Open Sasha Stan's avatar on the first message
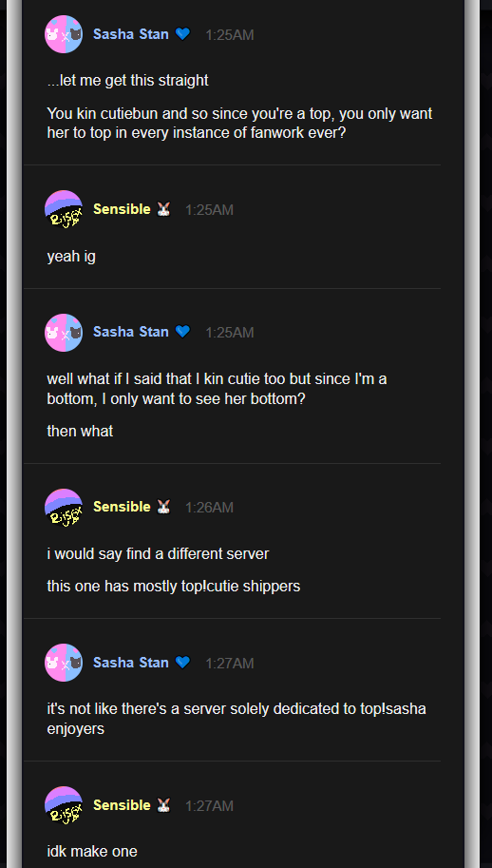The image size is (492, 868). tap(64, 34)
